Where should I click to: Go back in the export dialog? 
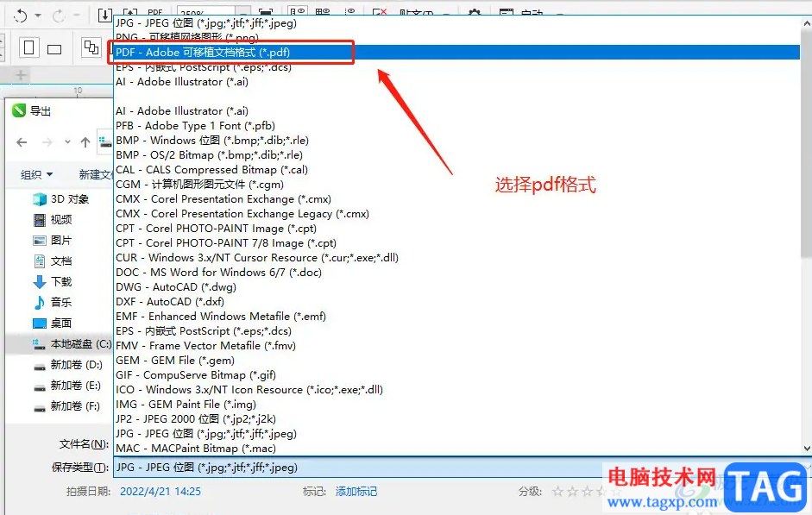(x=22, y=142)
